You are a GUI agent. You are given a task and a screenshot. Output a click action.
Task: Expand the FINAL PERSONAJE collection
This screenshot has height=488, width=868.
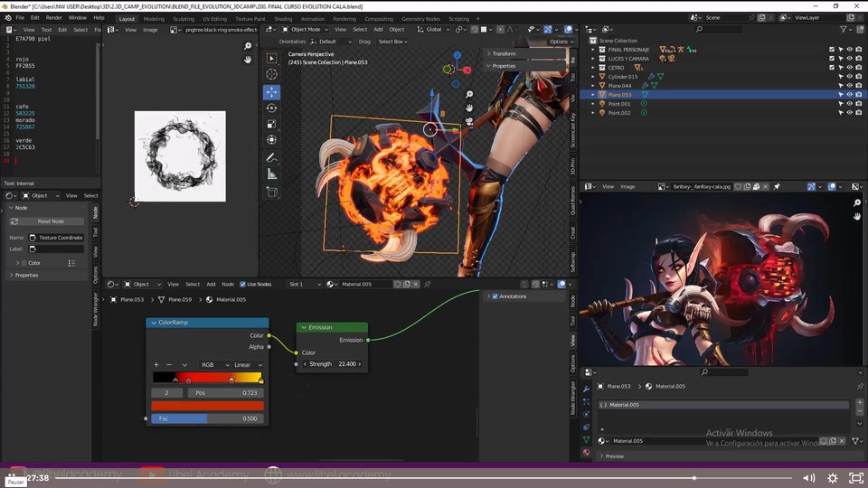point(594,50)
